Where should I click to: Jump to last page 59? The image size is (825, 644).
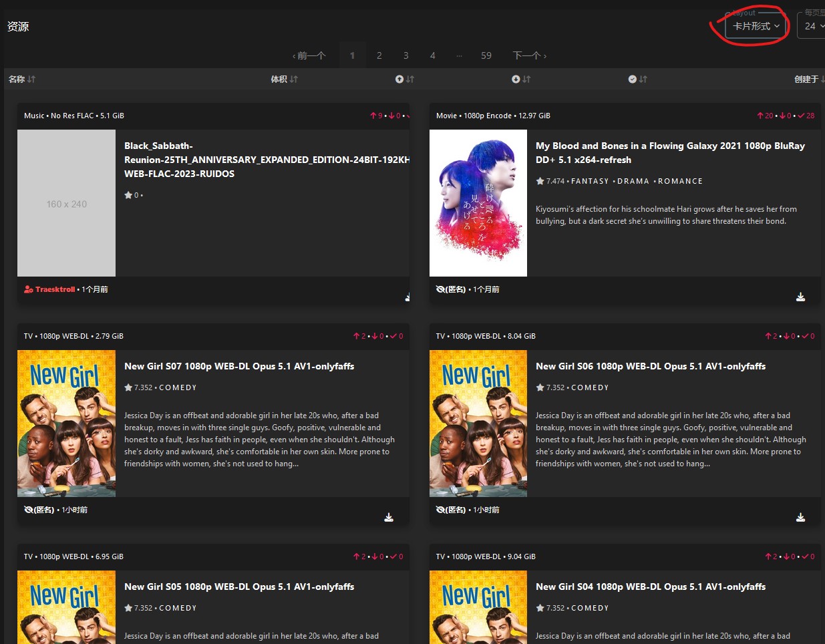pos(486,55)
